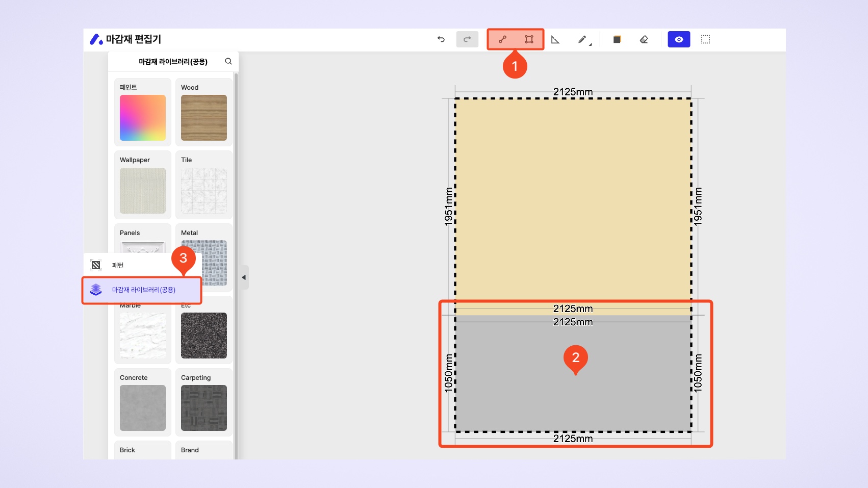The image size is (868, 488).
Task: Open the Wallpaper material category
Action: [143, 185]
